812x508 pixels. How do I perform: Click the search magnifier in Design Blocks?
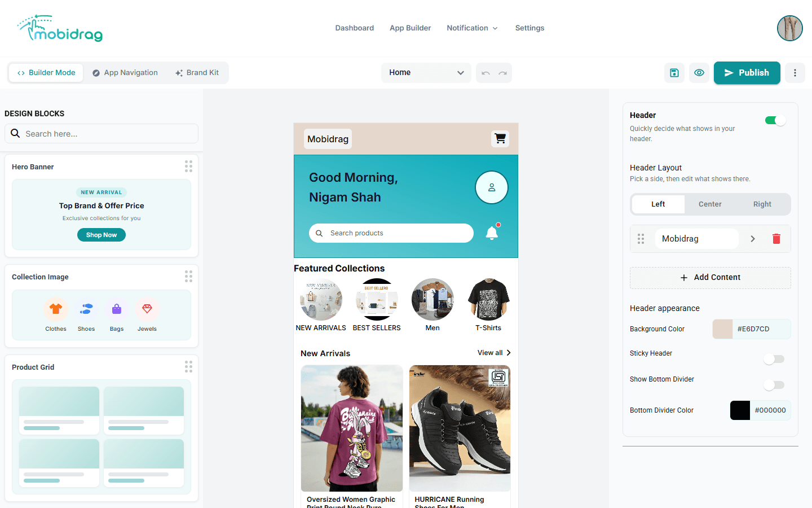[x=15, y=133]
